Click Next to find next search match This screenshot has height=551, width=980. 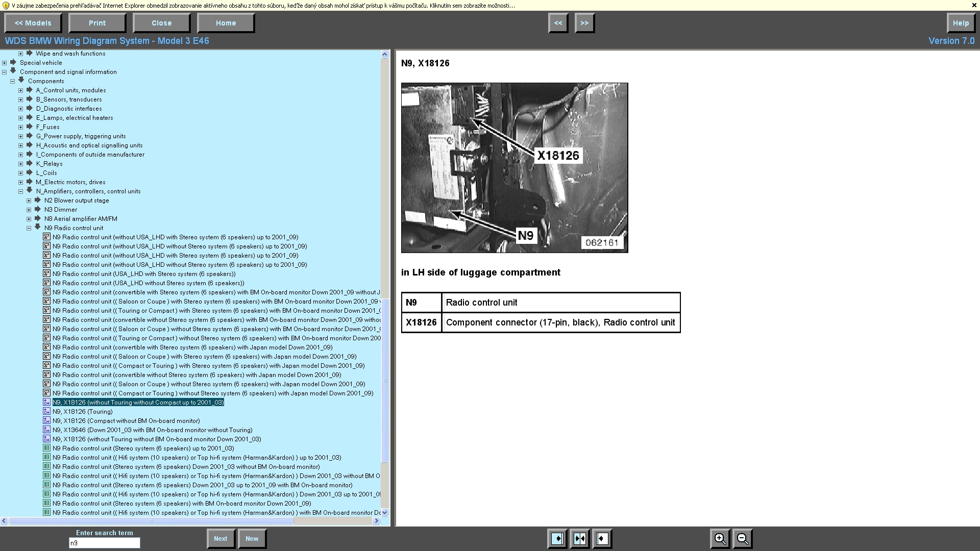[220, 539]
